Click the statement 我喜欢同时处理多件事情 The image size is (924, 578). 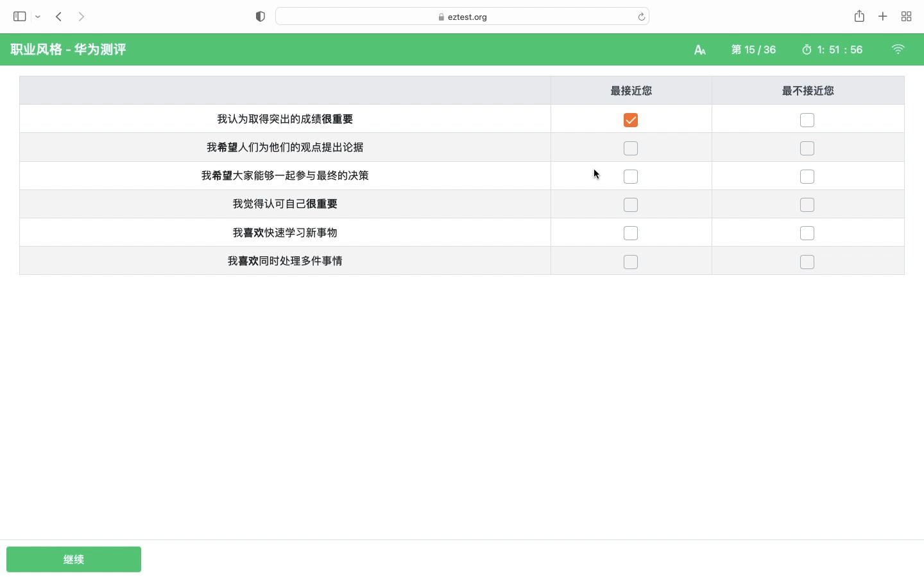point(285,261)
